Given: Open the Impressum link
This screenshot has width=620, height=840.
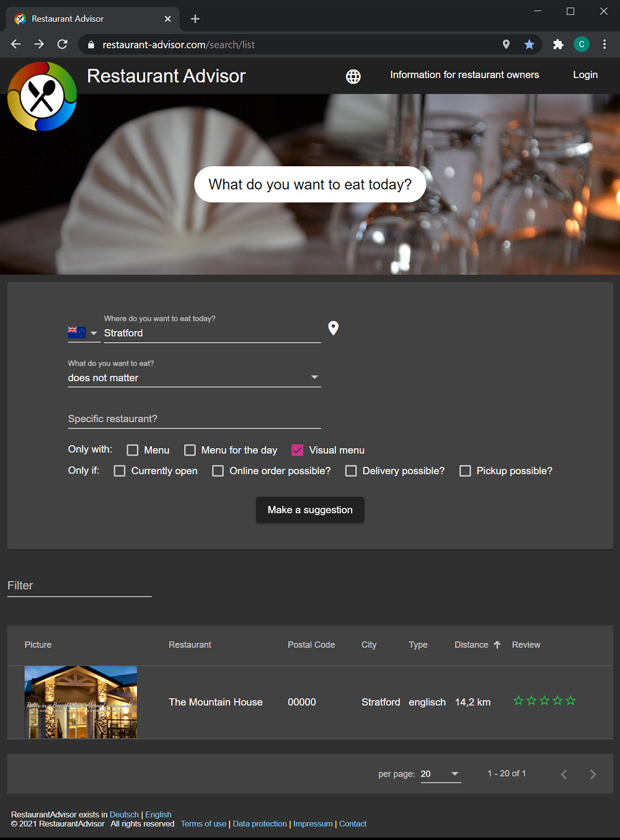Looking at the screenshot, I should click(x=313, y=824).
